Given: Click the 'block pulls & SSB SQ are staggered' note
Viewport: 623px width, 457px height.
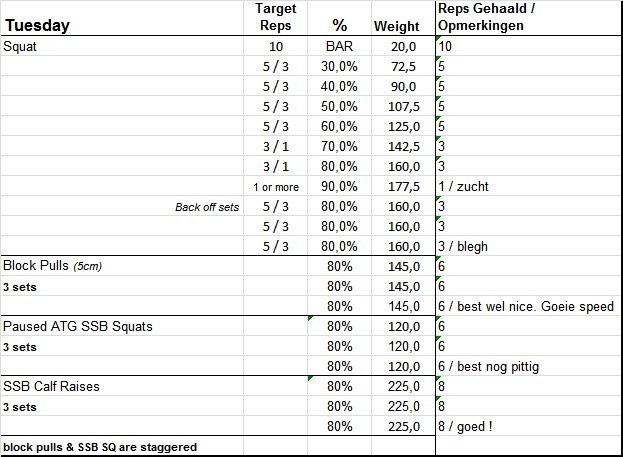Looking at the screenshot, I should click(100, 447).
